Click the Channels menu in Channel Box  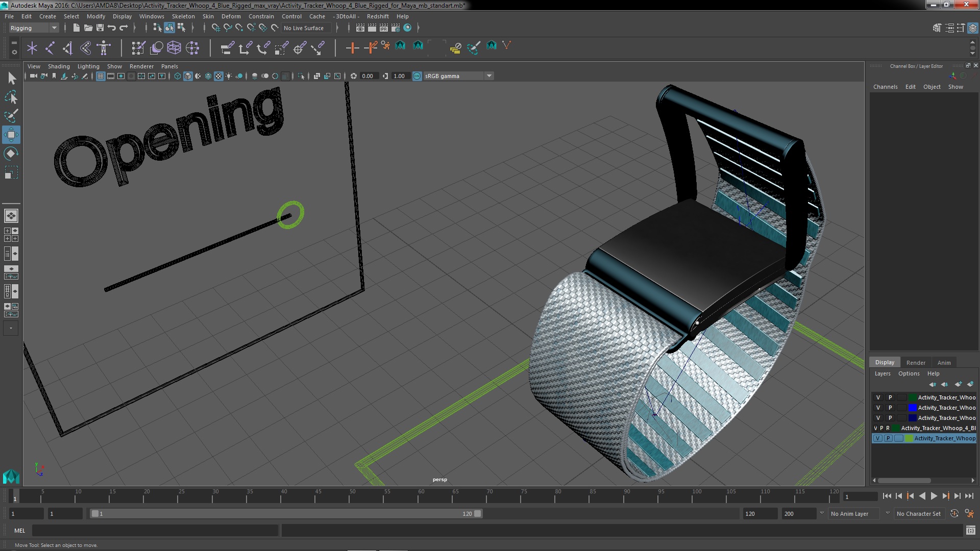pos(885,87)
